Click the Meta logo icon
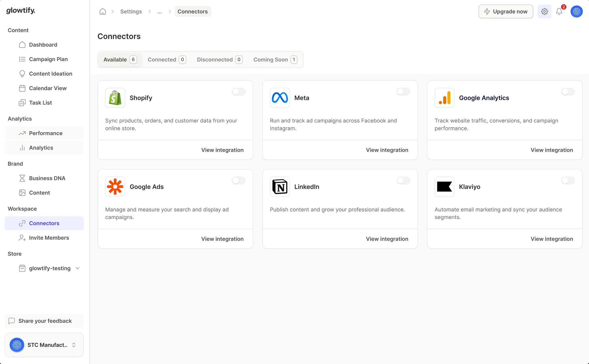589x364 pixels. coord(280,98)
